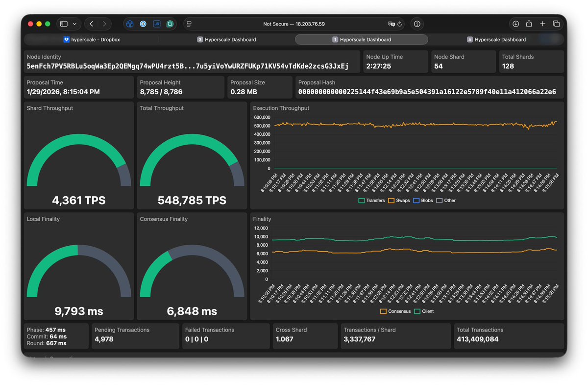Click the Proposal Hash value
Screen dimensions: 588x385
427,92
